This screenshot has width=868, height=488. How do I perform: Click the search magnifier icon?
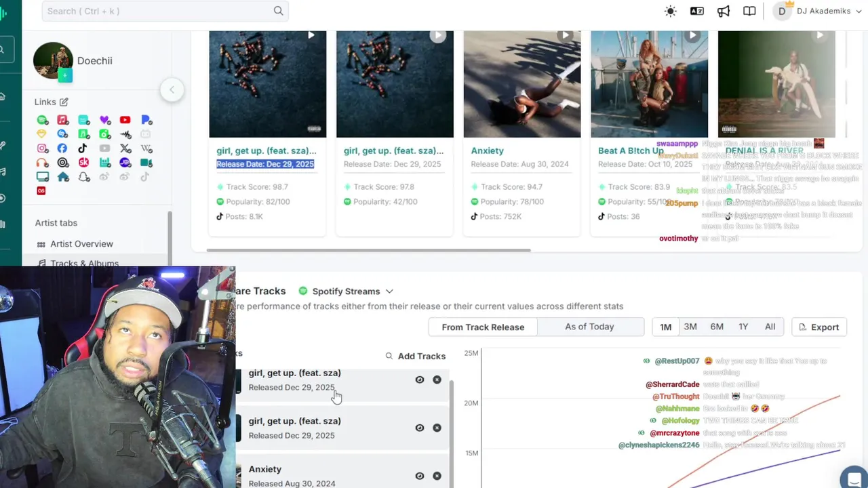coord(279,11)
